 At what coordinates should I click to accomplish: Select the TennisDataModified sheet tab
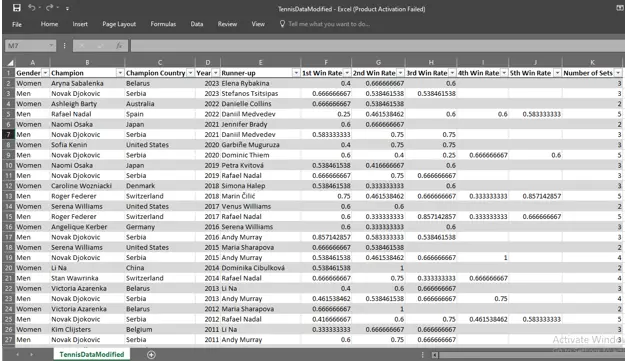pyautogui.click(x=92, y=354)
